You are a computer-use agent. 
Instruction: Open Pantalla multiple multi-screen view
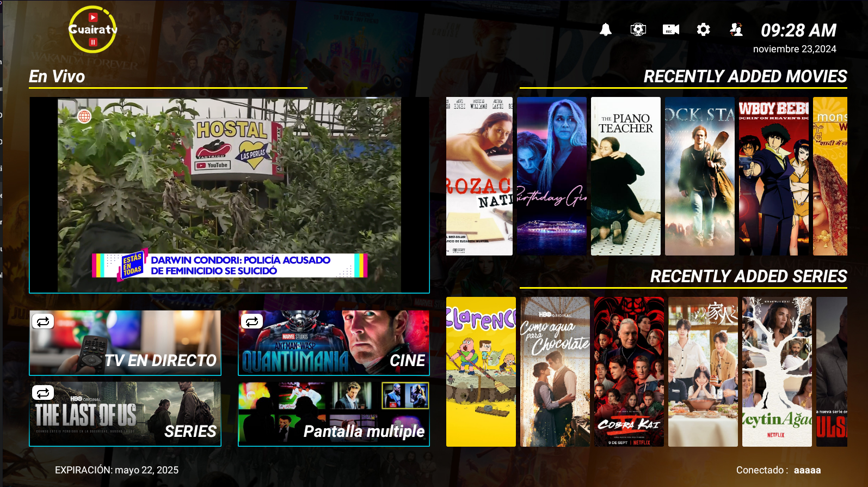coord(334,414)
